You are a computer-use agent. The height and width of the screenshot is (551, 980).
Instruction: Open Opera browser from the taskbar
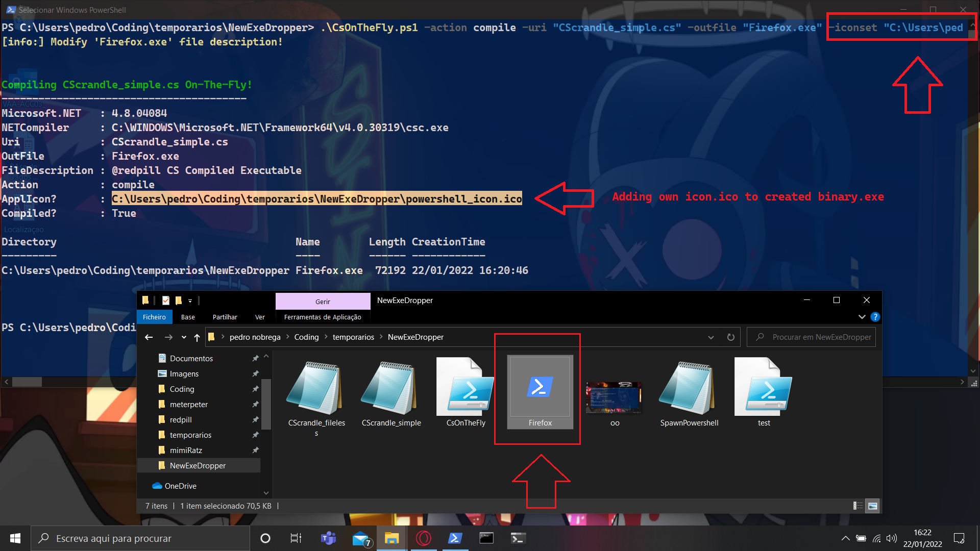pos(423,538)
